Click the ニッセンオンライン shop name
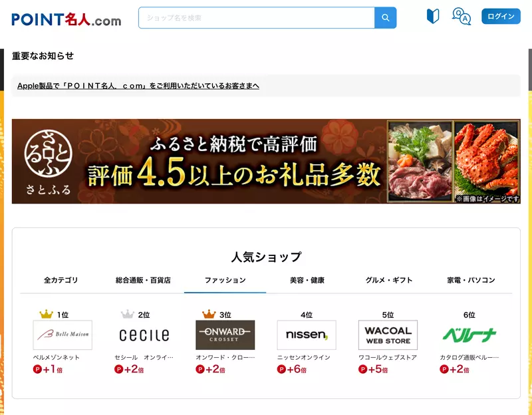The width and height of the screenshot is (532, 415). tap(304, 357)
